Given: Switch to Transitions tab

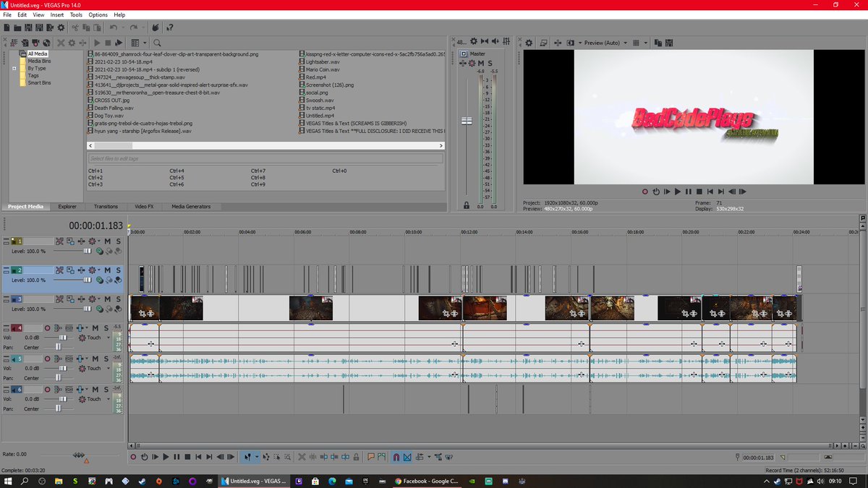Looking at the screenshot, I should point(106,207).
